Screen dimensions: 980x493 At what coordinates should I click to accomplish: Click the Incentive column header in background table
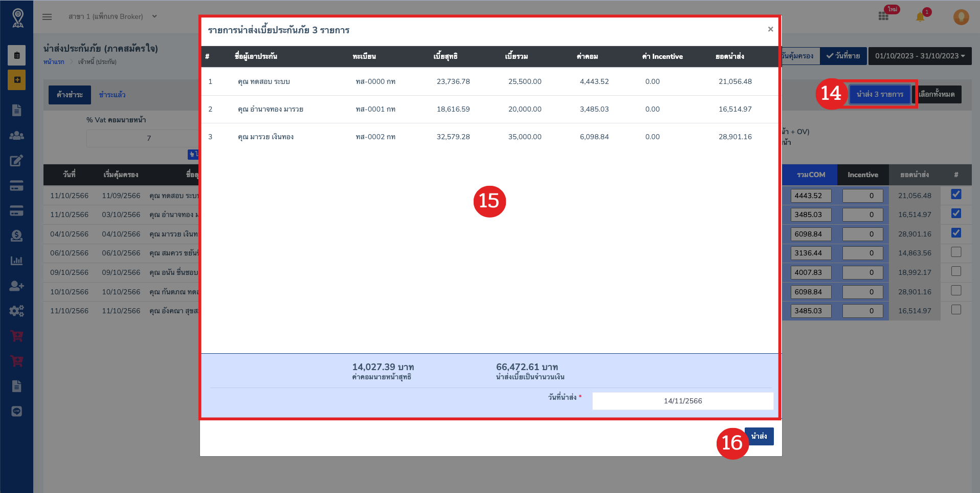[x=863, y=175]
